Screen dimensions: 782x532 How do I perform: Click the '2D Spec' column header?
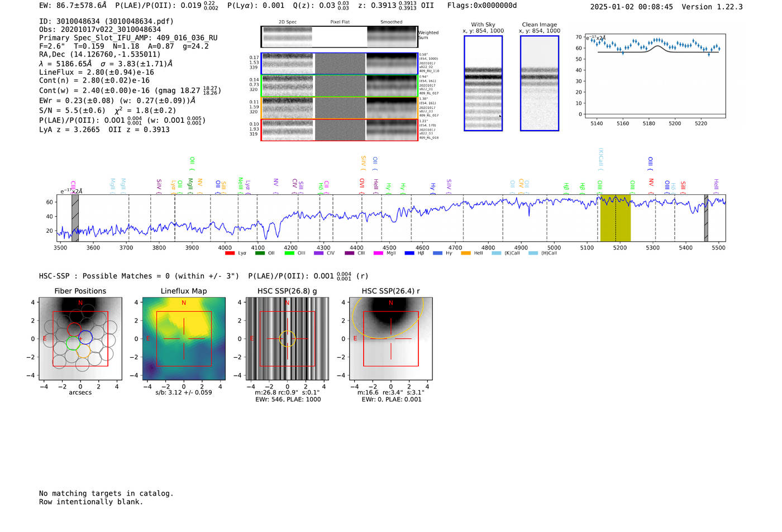(x=288, y=22)
